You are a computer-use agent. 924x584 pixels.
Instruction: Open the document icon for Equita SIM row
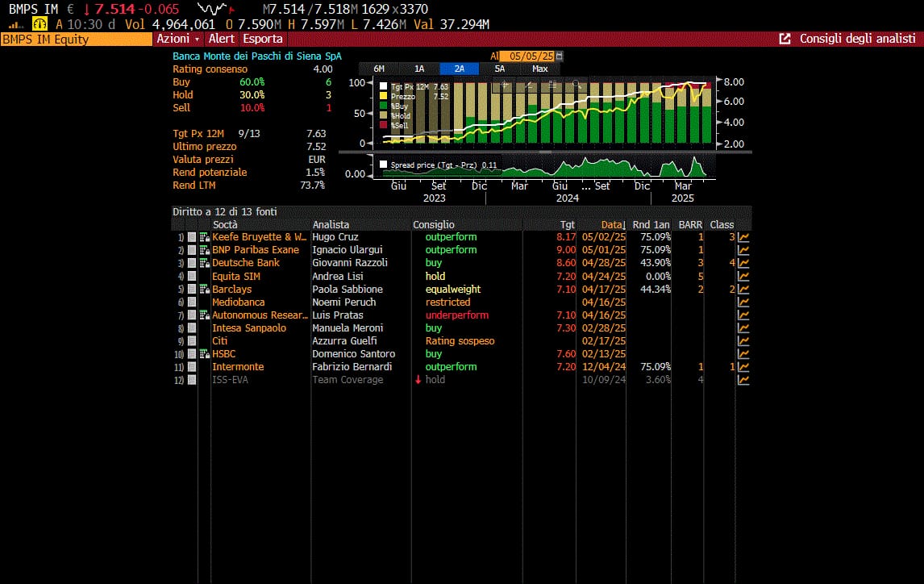click(x=192, y=276)
